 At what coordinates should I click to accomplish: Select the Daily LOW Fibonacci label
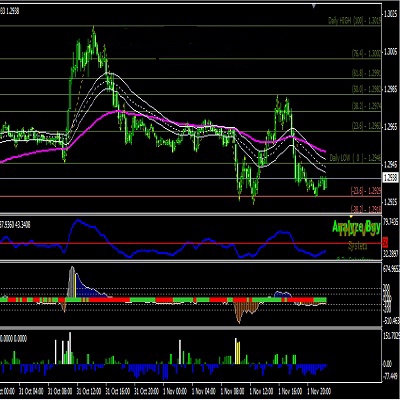[355, 158]
